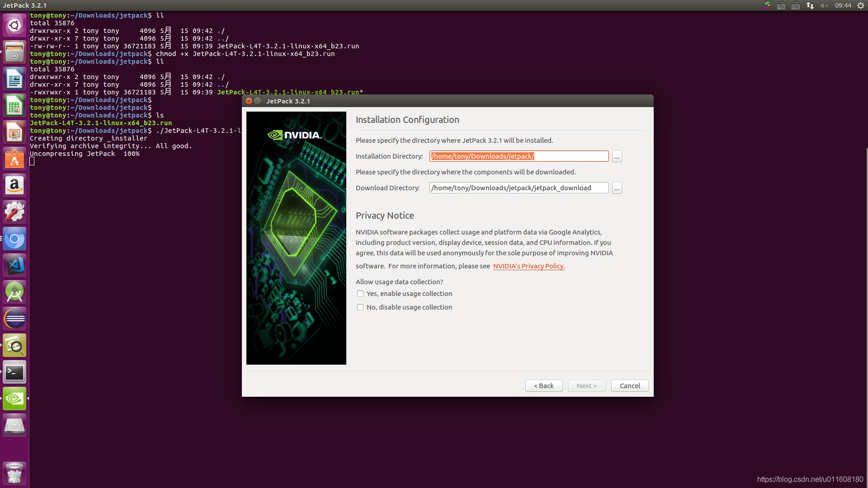
Task: Open Trash from launcher
Action: click(x=14, y=474)
